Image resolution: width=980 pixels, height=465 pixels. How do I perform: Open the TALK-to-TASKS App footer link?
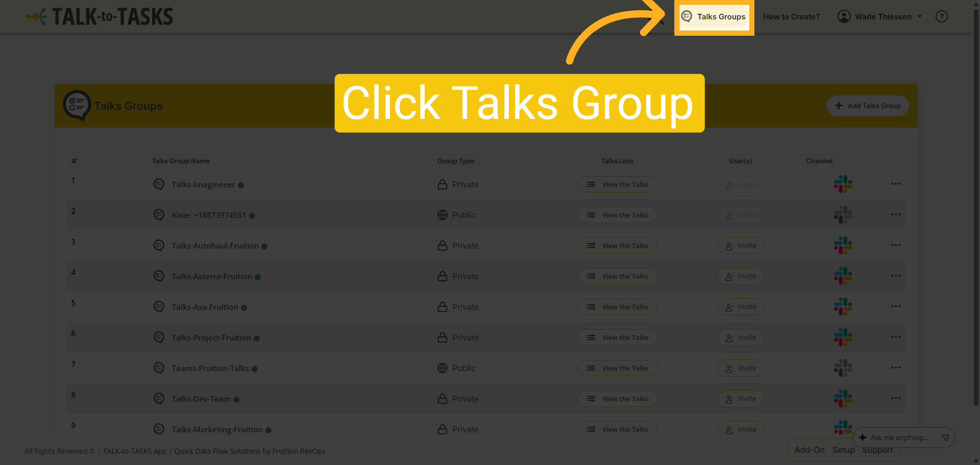(135, 451)
